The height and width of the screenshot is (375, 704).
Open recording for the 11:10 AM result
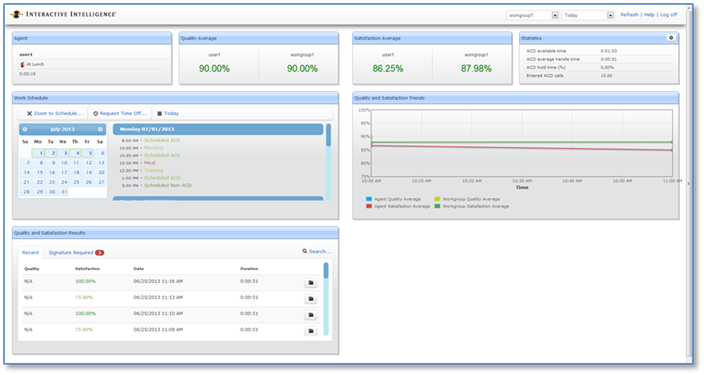click(x=311, y=315)
